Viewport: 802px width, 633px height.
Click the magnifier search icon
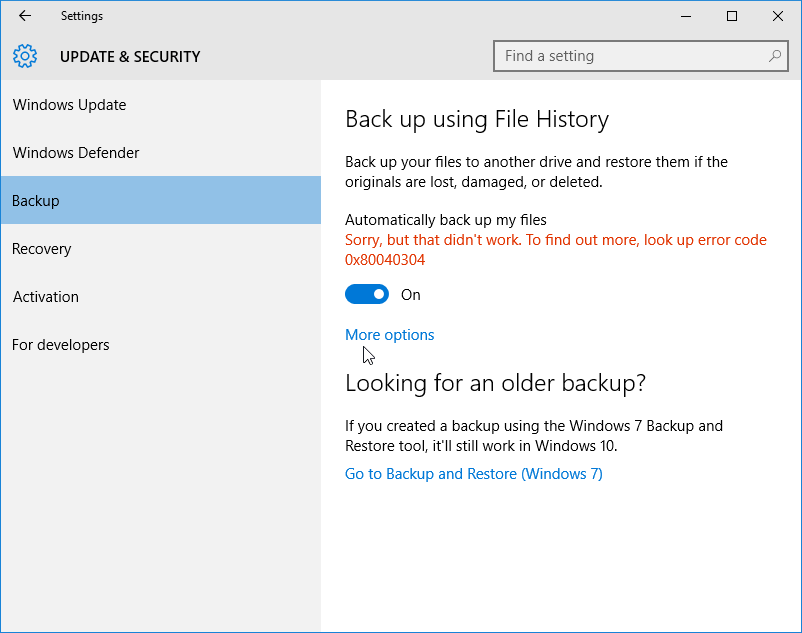coord(775,56)
